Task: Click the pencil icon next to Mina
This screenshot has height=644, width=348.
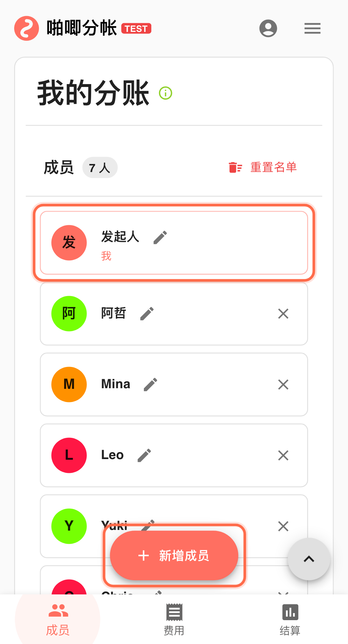Action: [150, 384]
